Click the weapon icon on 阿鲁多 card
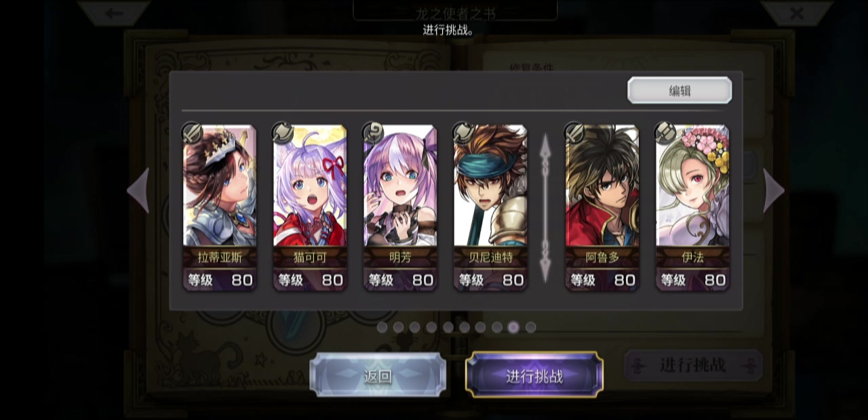Viewport: 868px width, 420px height. point(575,133)
